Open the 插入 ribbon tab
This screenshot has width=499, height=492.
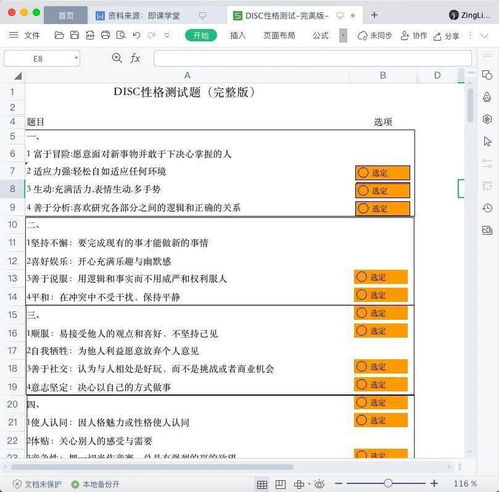(x=238, y=35)
